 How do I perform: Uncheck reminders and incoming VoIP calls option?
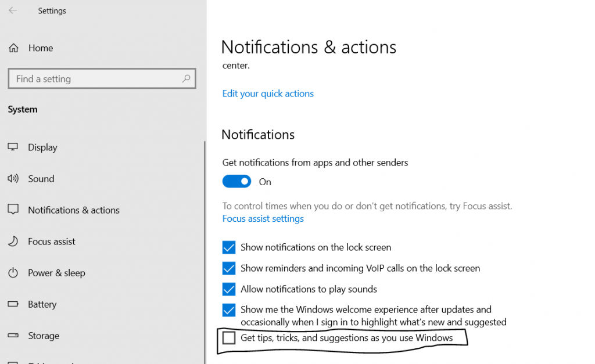pyautogui.click(x=229, y=268)
